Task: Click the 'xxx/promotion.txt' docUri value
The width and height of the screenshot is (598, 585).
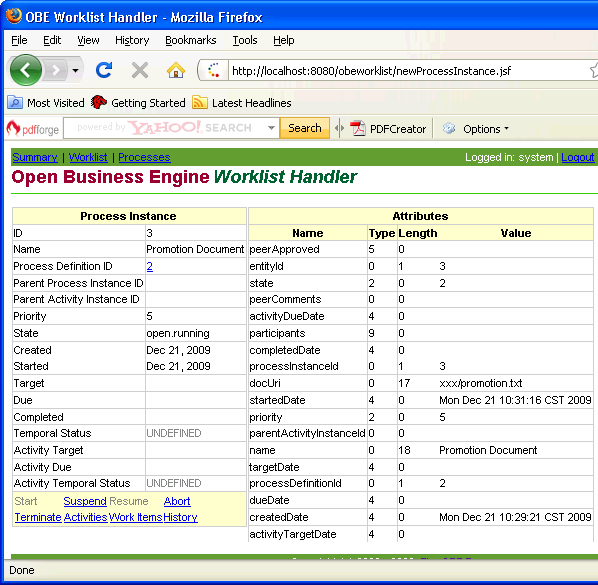Action: [481, 383]
